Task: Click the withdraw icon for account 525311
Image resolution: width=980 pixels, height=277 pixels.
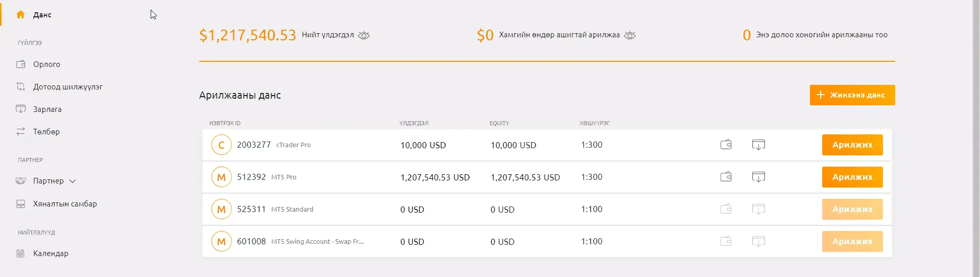Action: tap(758, 209)
